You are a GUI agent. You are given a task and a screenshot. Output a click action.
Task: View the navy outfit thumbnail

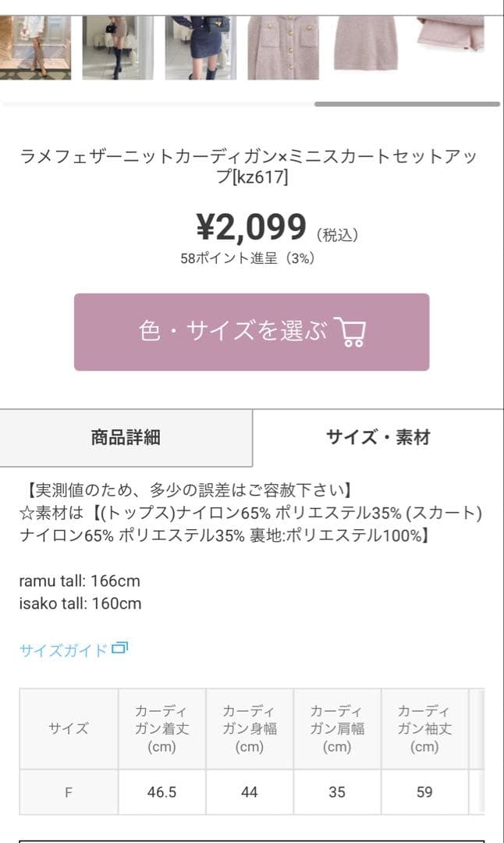[x=201, y=48]
